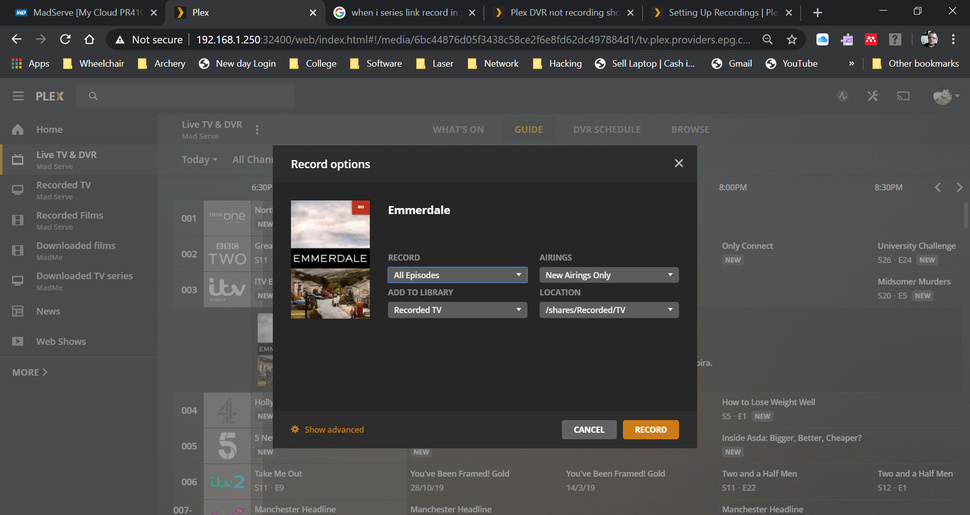Screen dimensions: 970x515
Task: Switch to Setting Up Recordings tab
Action: (722, 12)
